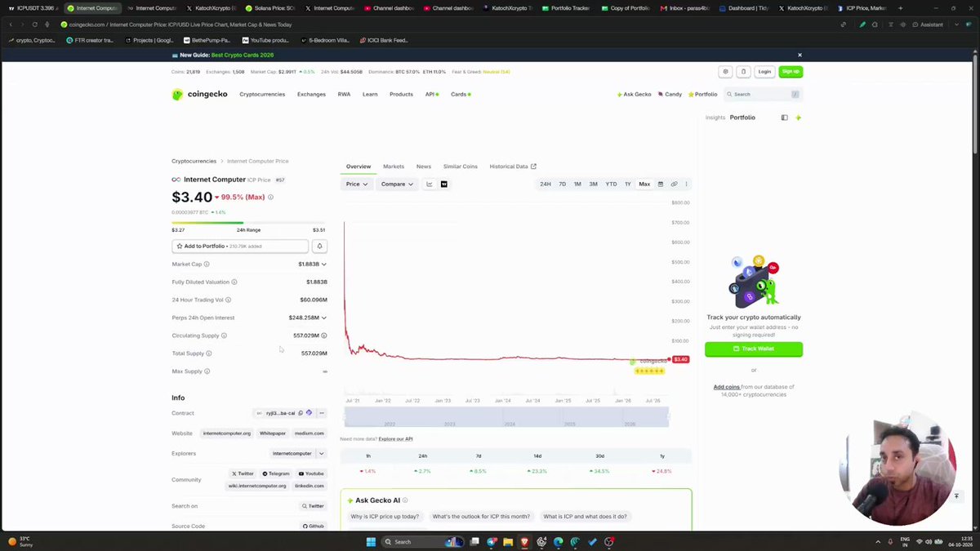The image size is (980, 551).
Task: Switch to the News tab
Action: [x=423, y=167]
